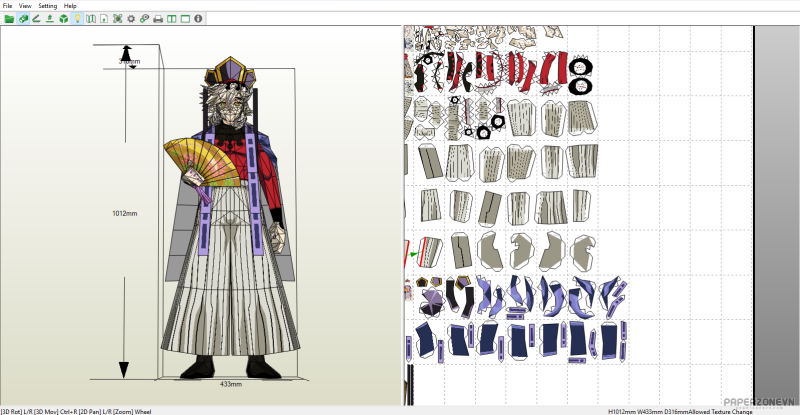800x415 pixels.
Task: Click the green 3D cube icon
Action: click(63, 18)
